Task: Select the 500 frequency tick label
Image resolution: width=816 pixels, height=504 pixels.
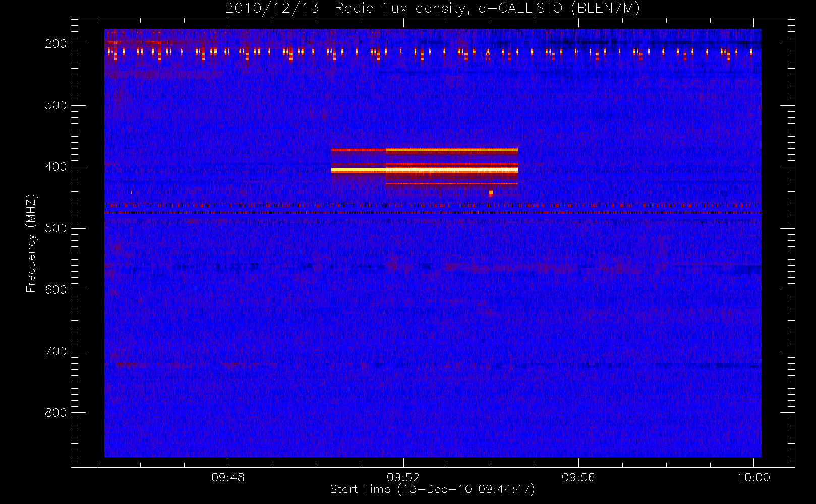Action: [x=56, y=228]
